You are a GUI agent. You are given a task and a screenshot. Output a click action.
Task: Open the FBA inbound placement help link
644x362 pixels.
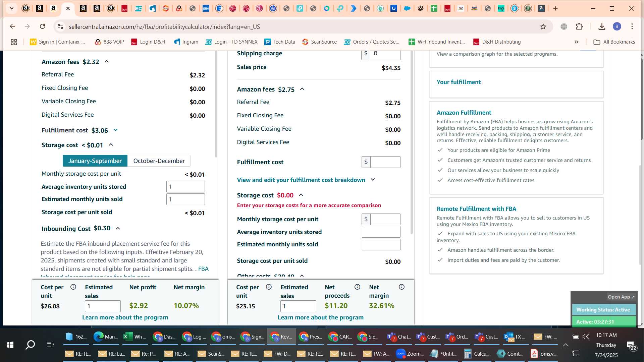tap(203, 269)
